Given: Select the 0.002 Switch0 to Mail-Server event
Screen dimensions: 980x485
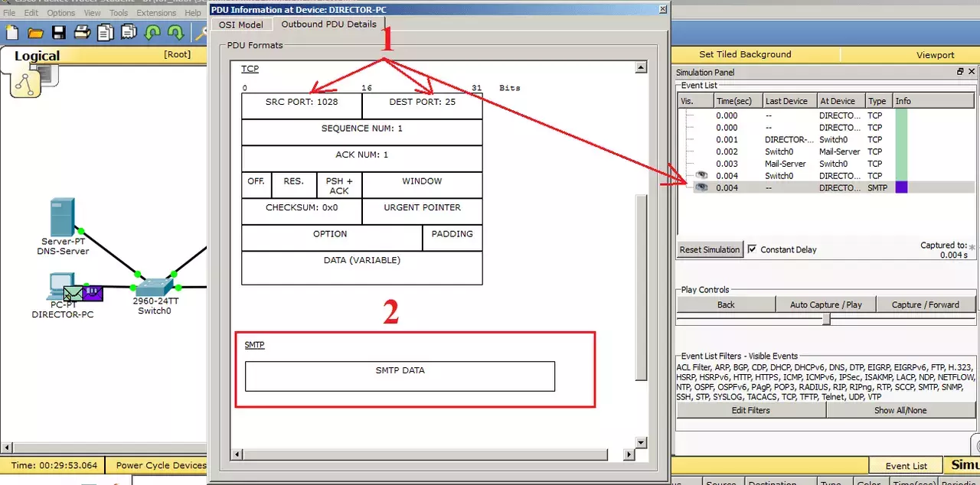Looking at the screenshot, I should (825, 151).
